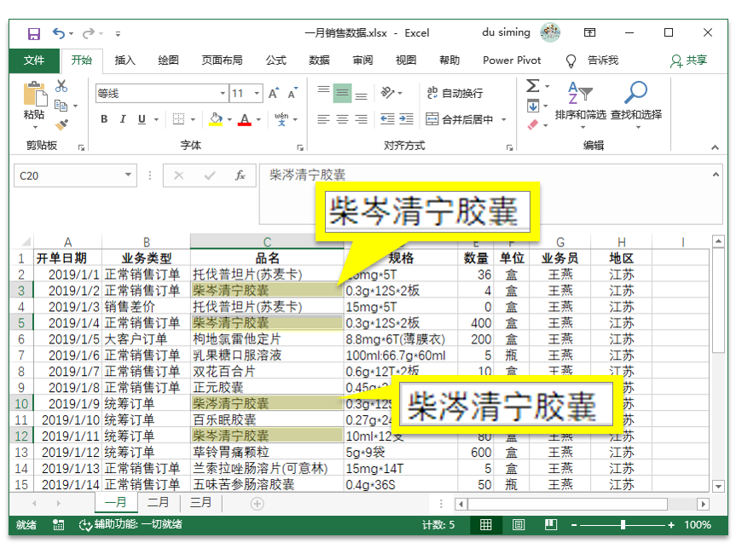
Task: Click the Clear eraser icon
Action: [x=533, y=124]
